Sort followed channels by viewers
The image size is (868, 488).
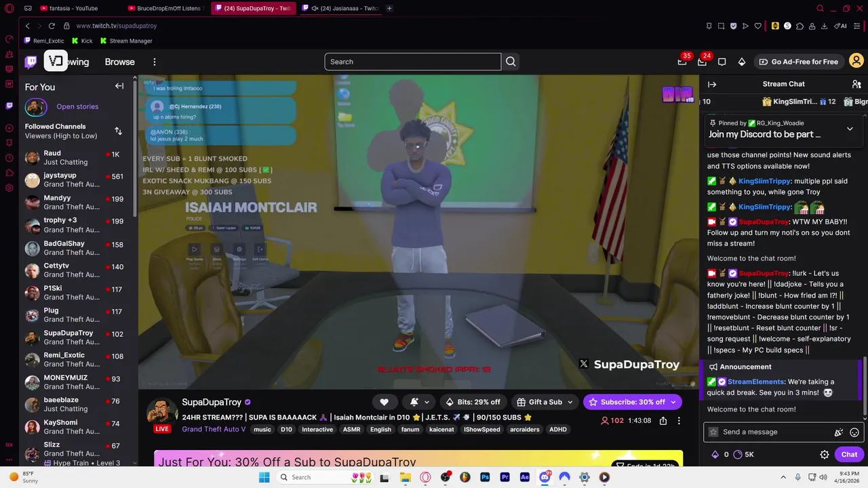(118, 131)
